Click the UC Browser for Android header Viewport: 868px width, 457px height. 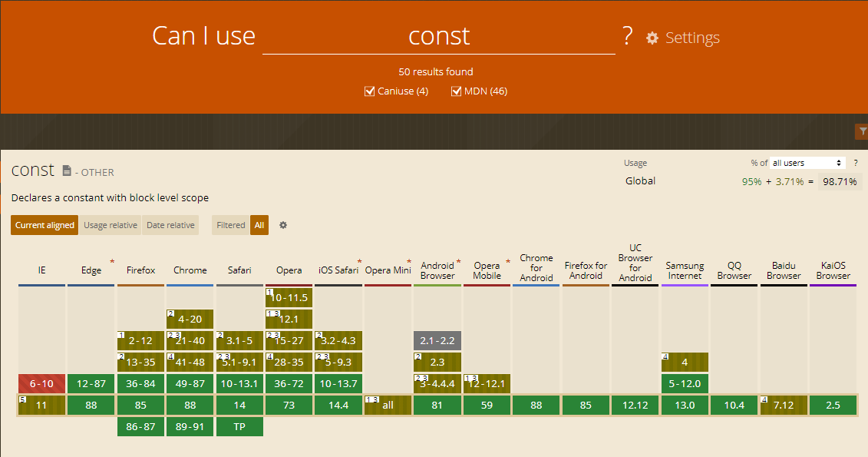click(635, 263)
